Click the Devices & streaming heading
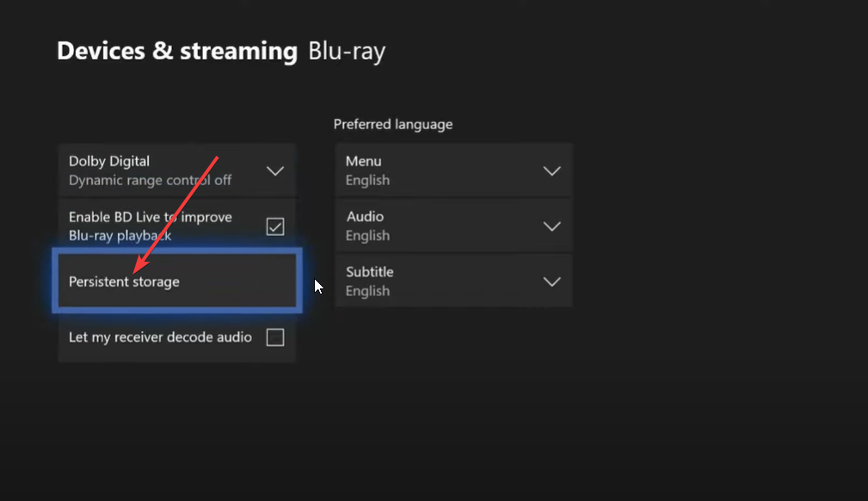 [177, 51]
